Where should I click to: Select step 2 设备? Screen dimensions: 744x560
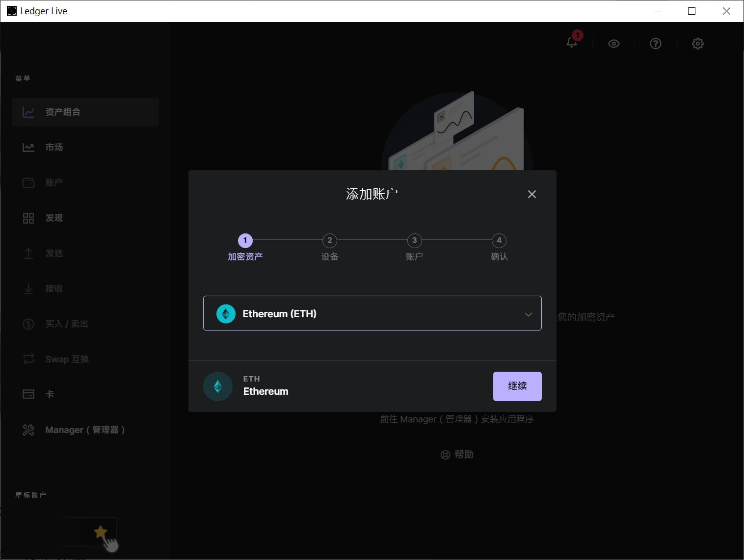(x=330, y=248)
